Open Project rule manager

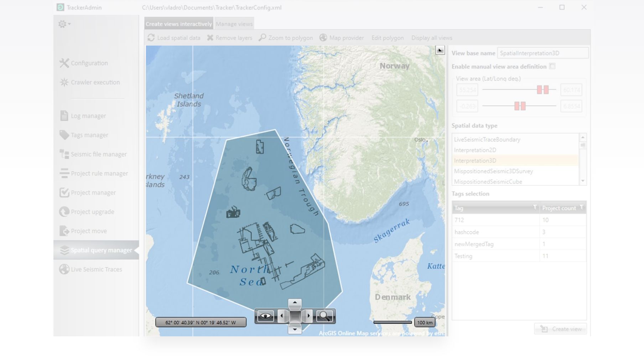pyautogui.click(x=94, y=174)
